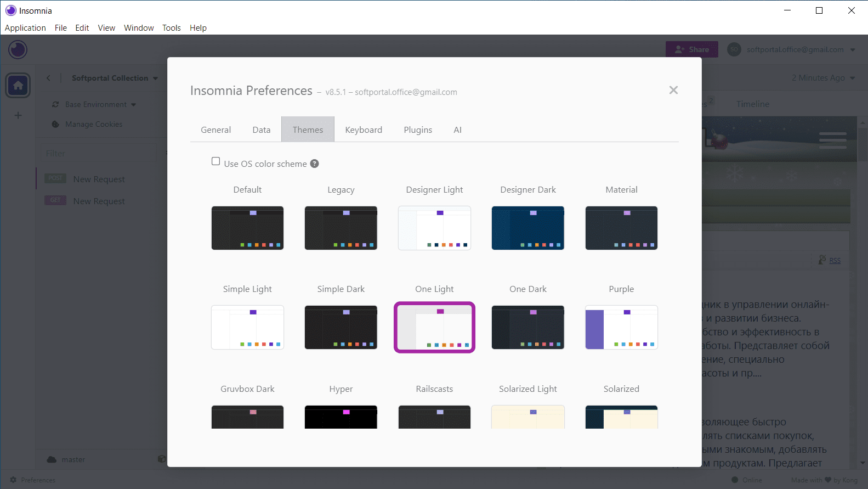Select the Legacy theme thumbnail
This screenshot has height=489, width=868.
[341, 228]
